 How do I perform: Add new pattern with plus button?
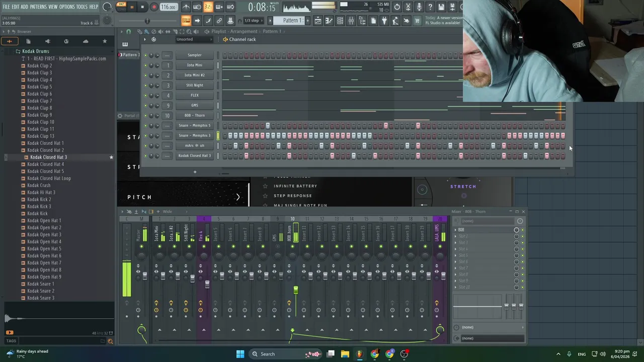(307, 21)
